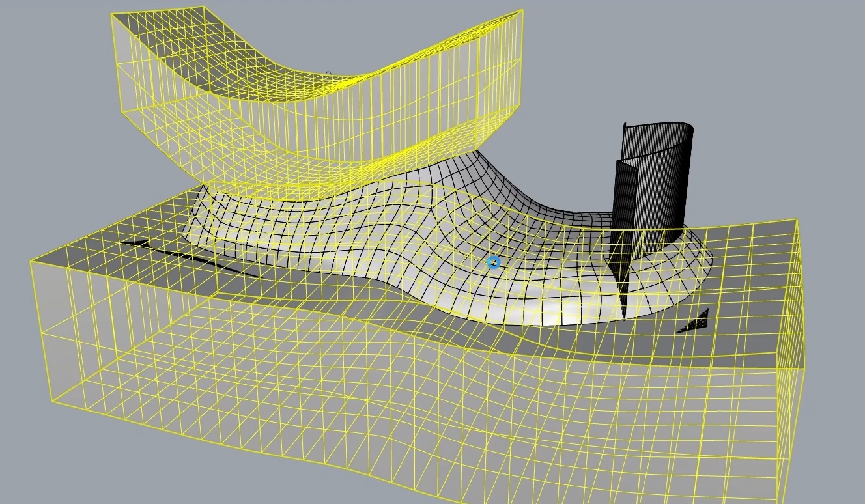Click the bottom-left front corner of the lower box
Screen dimensions: 865x504
tap(51, 399)
